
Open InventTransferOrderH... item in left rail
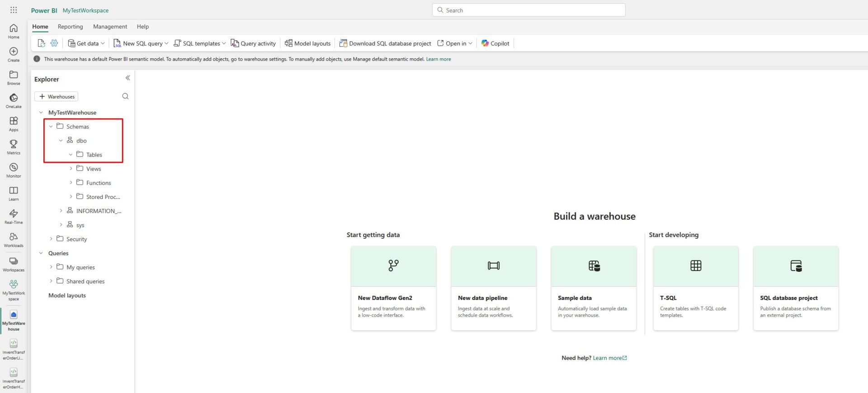coord(14,379)
